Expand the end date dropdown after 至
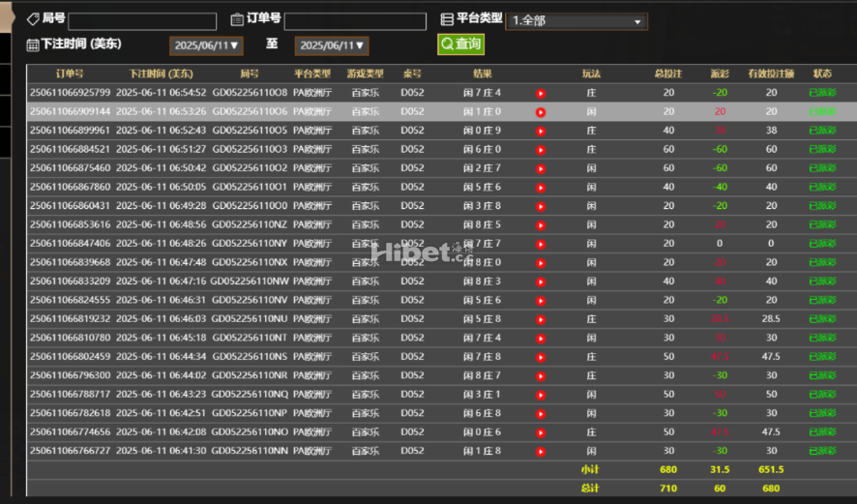The height and width of the screenshot is (504, 857). click(332, 45)
